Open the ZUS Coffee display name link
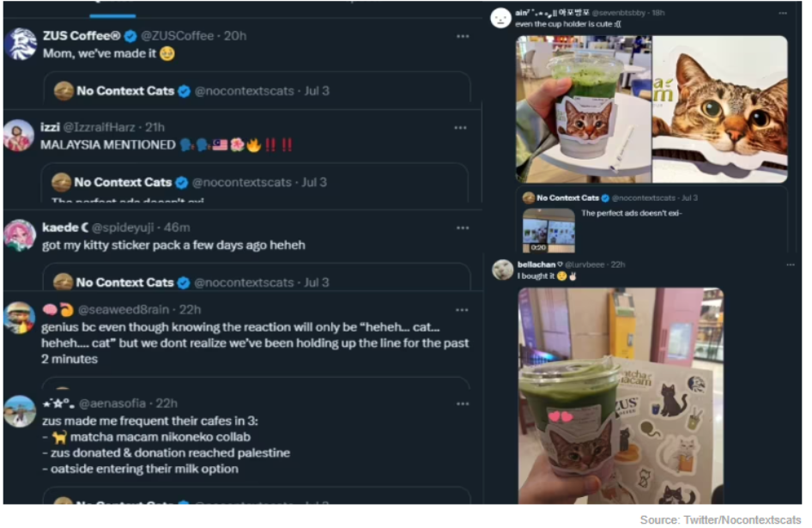Screen dimensions: 812x528 point(82,36)
